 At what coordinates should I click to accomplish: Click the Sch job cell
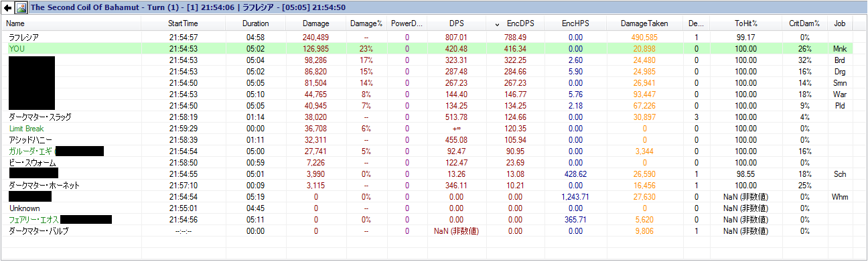(840, 174)
